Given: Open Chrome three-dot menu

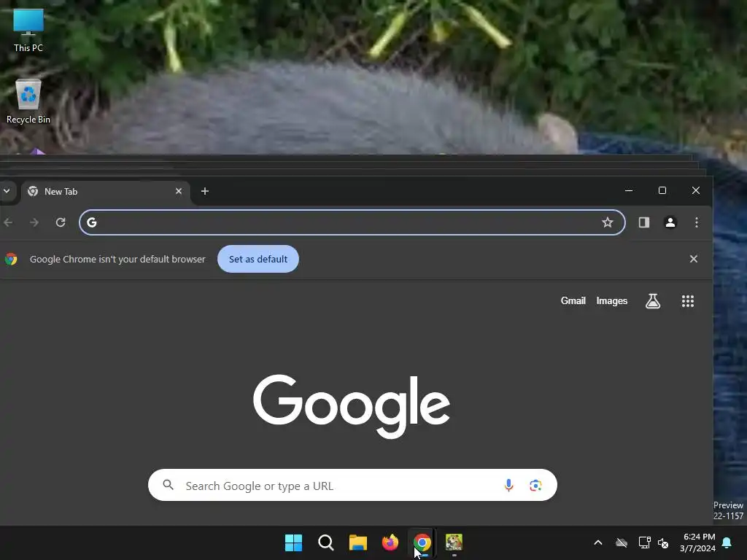Looking at the screenshot, I should click(697, 222).
